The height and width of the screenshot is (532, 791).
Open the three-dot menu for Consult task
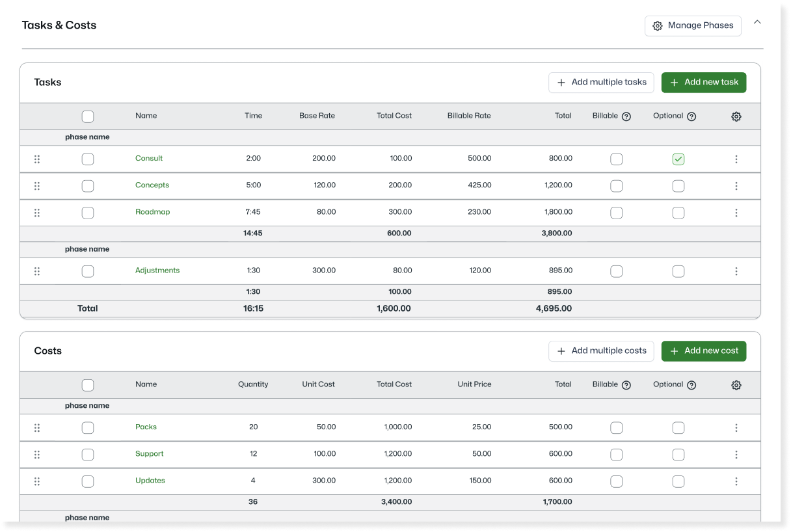[x=736, y=159]
